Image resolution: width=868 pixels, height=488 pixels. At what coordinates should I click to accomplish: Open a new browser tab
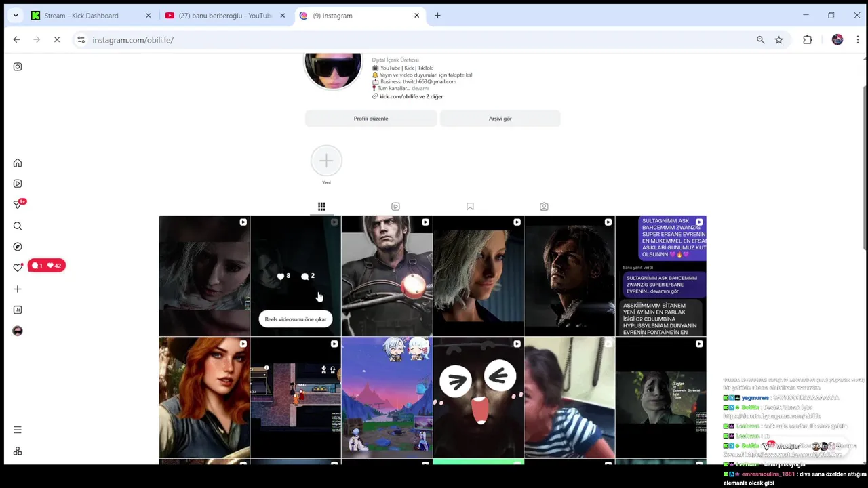(x=437, y=16)
